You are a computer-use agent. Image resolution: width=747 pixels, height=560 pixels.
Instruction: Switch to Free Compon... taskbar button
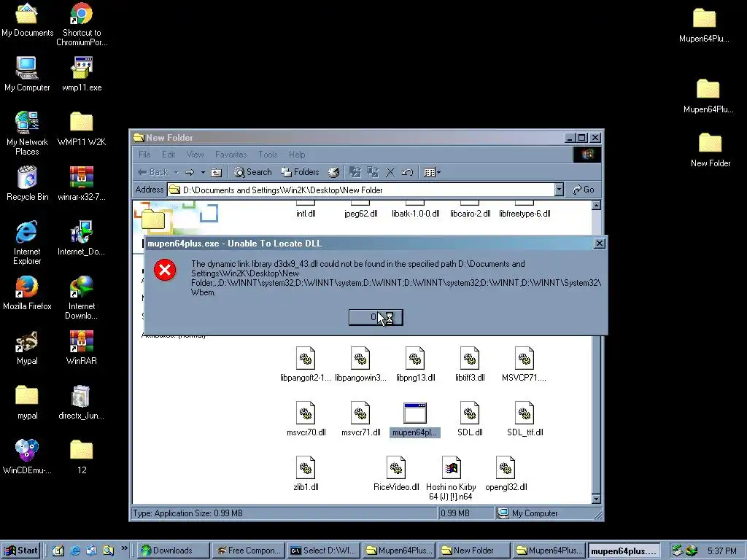tap(249, 551)
